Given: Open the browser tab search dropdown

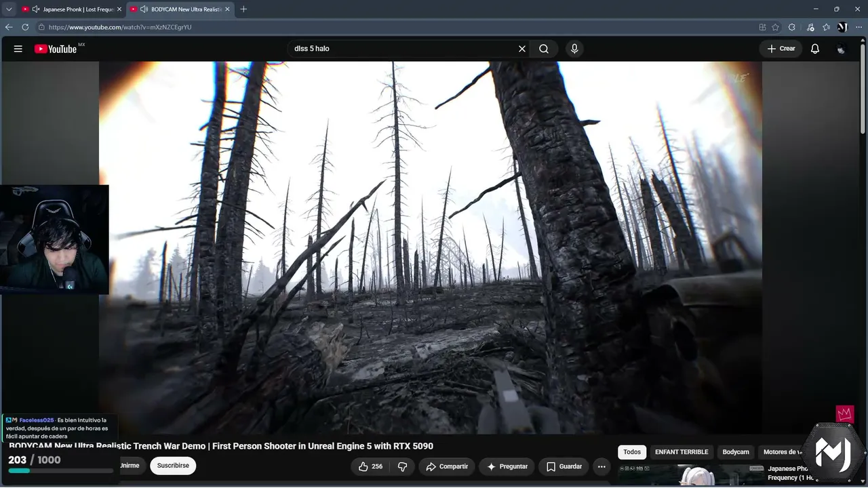Looking at the screenshot, I should click(x=9, y=9).
